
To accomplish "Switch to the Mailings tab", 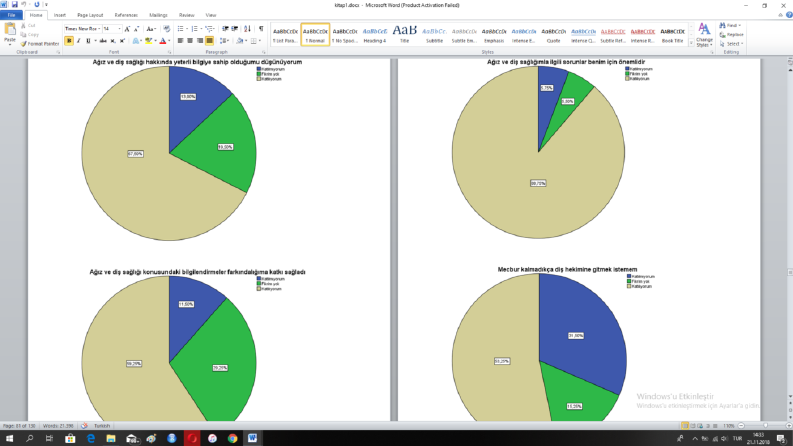I will [158, 15].
